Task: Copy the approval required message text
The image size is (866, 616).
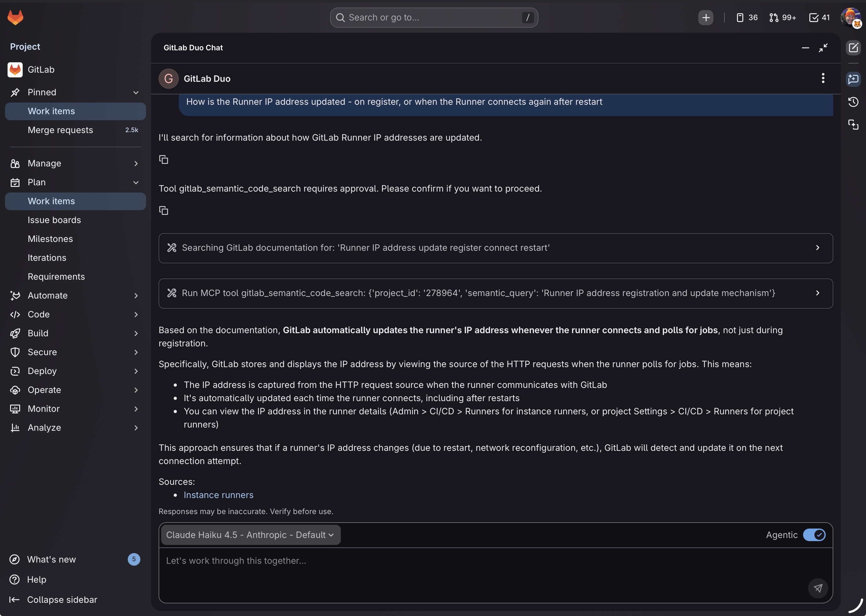Action: 164,210
